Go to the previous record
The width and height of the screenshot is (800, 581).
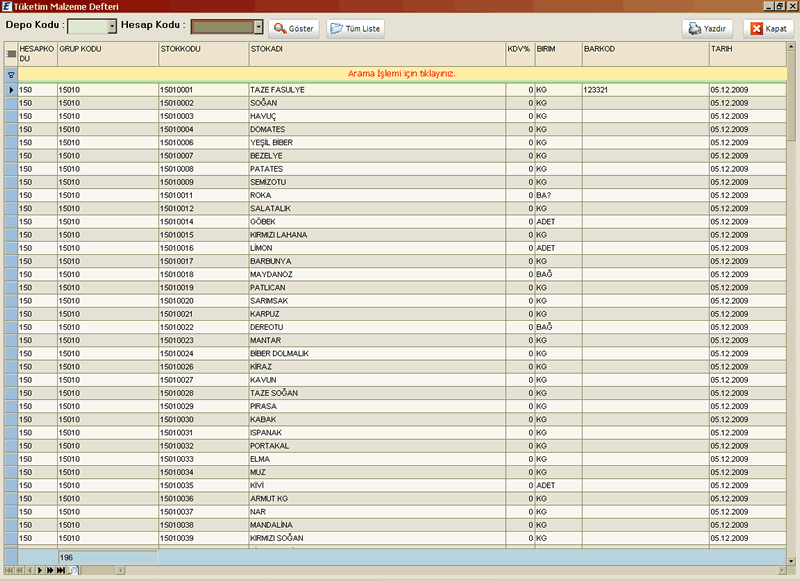tap(30, 570)
